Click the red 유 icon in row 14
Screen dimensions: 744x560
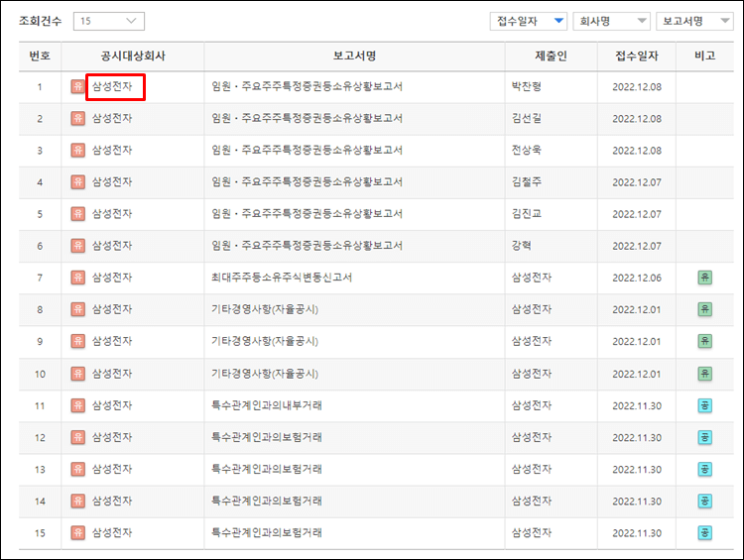point(77,501)
